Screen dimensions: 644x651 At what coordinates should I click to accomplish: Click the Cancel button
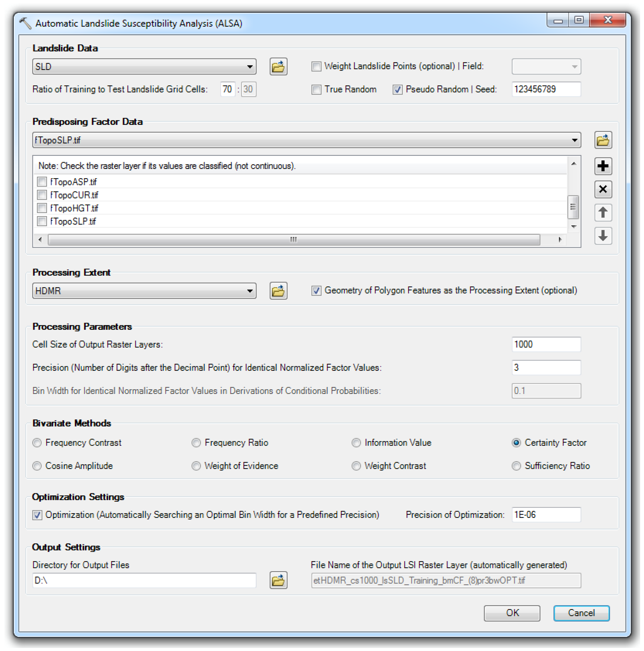coord(581,613)
